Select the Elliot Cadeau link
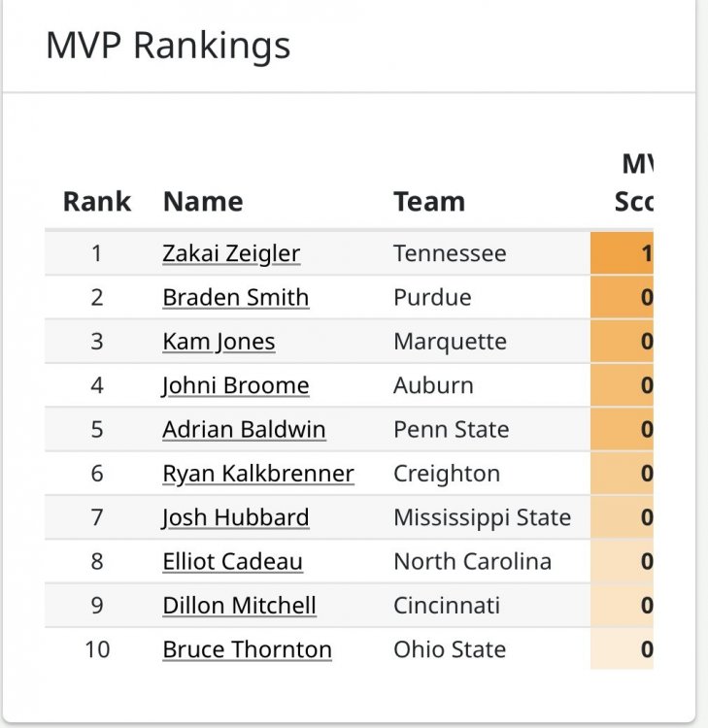 (x=233, y=561)
